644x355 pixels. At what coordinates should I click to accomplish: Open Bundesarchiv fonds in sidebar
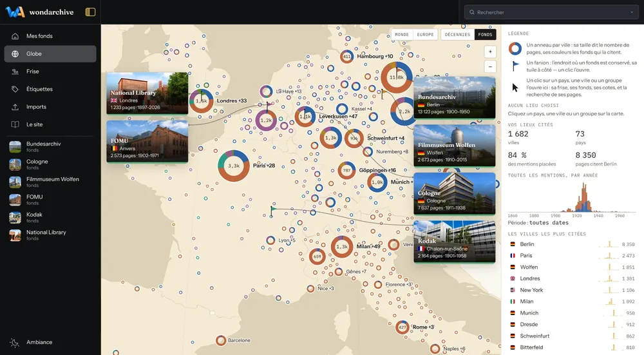50,147
